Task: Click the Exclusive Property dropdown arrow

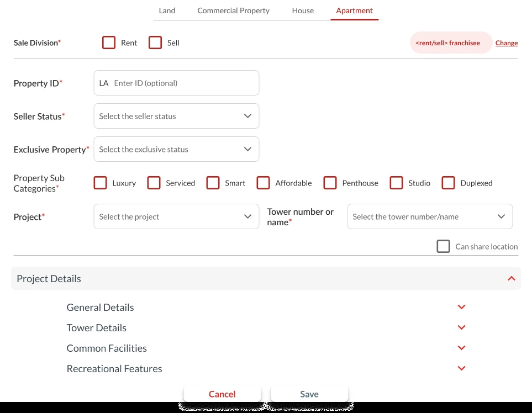Action: [247, 149]
